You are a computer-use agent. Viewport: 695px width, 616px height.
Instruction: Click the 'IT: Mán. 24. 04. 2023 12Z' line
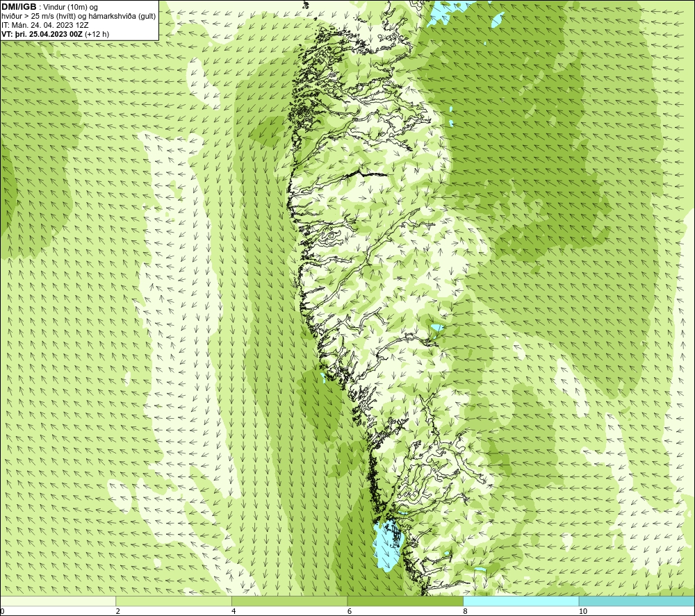[x=44, y=25]
